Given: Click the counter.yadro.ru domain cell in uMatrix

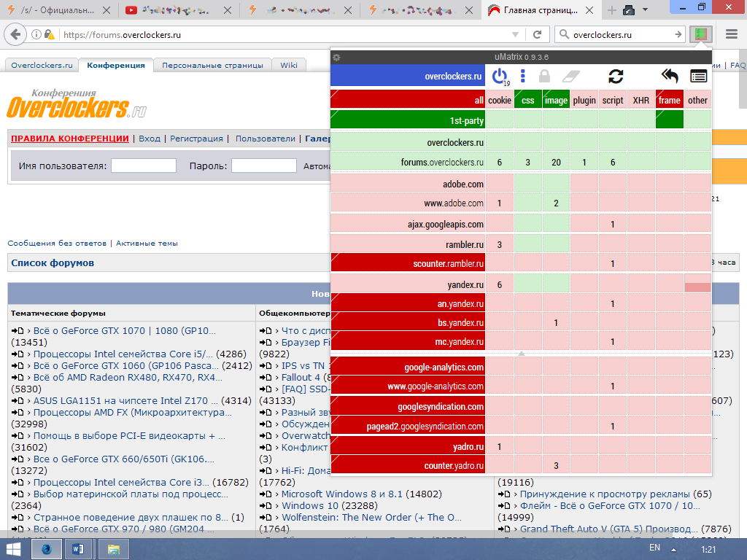Looking at the screenshot, I should pos(408,466).
